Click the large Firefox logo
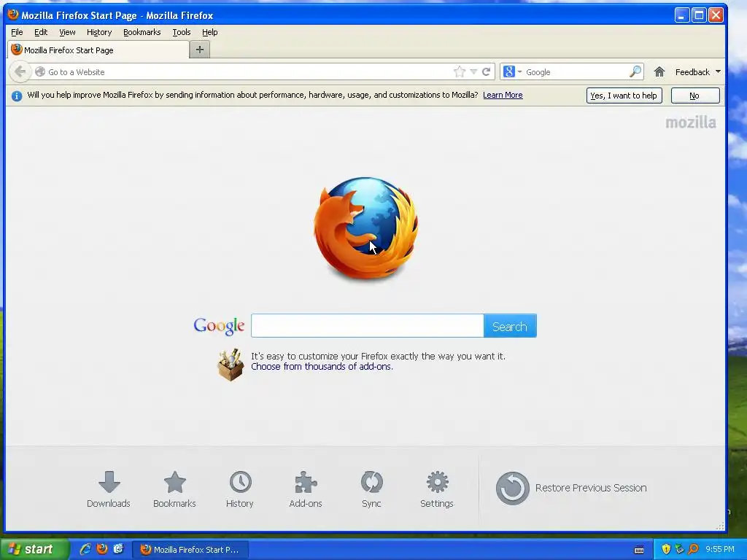The image size is (747, 560). tap(366, 228)
